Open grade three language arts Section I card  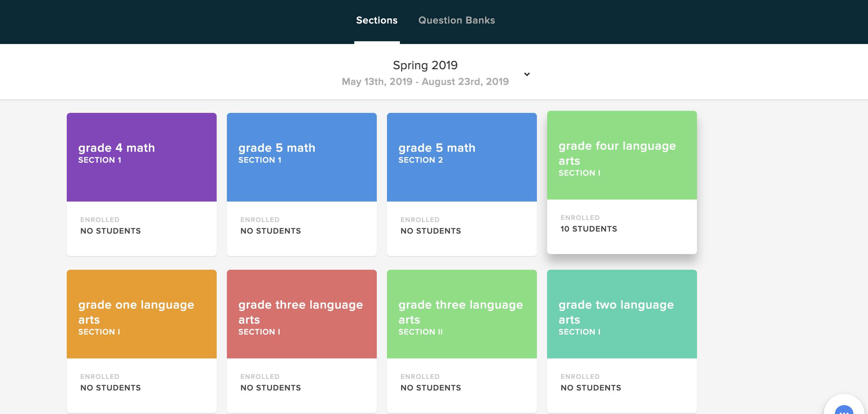tap(302, 341)
